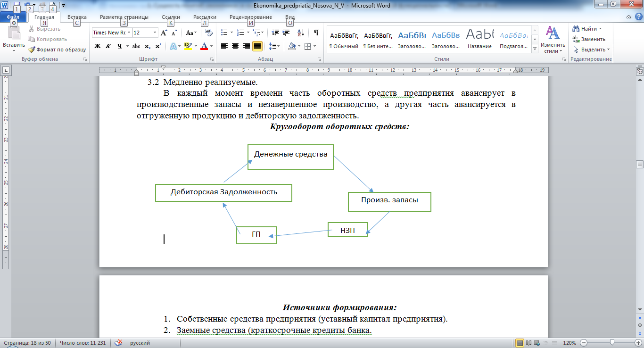Toggle show paragraph marks ¶
Image resolution: width=644 pixels, height=348 pixels.
(316, 33)
